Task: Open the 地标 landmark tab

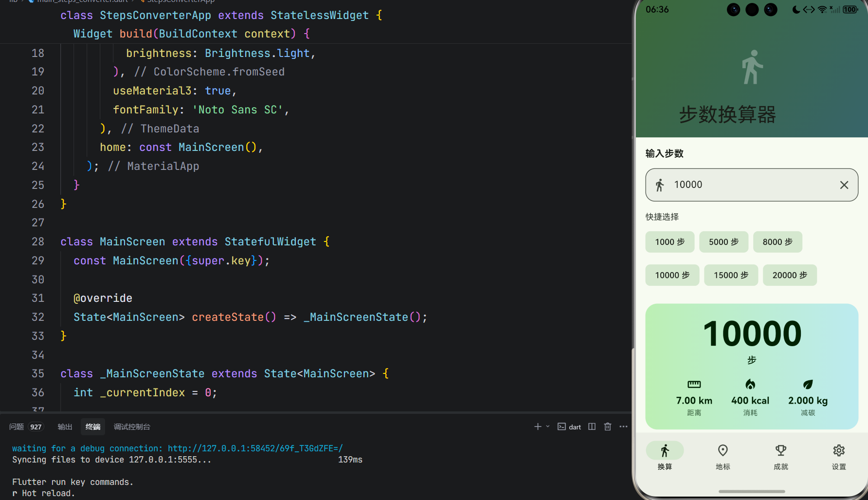Action: [723, 456]
